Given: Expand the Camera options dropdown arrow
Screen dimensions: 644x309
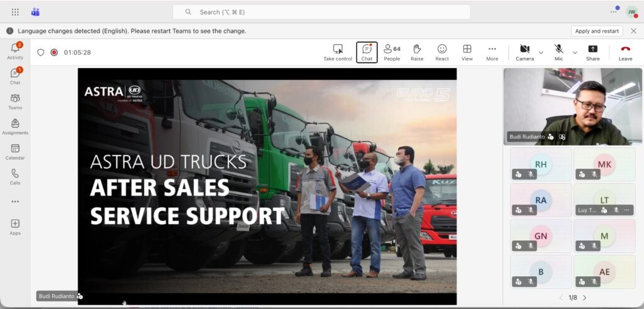Looking at the screenshot, I should [x=541, y=53].
